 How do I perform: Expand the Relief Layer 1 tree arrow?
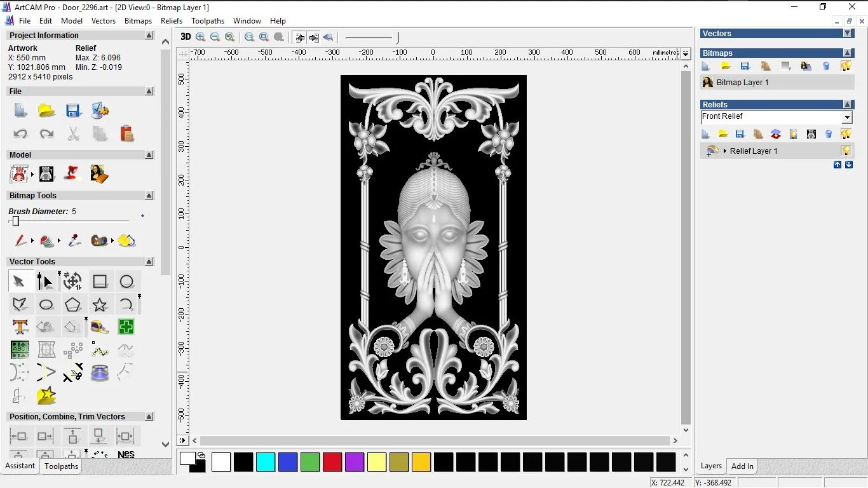point(725,151)
